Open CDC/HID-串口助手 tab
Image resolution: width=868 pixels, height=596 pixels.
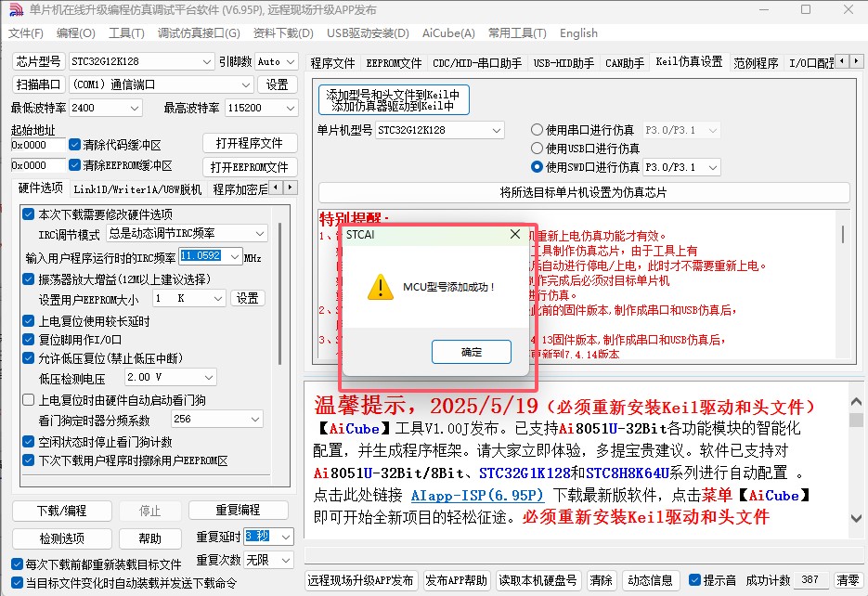pos(476,63)
